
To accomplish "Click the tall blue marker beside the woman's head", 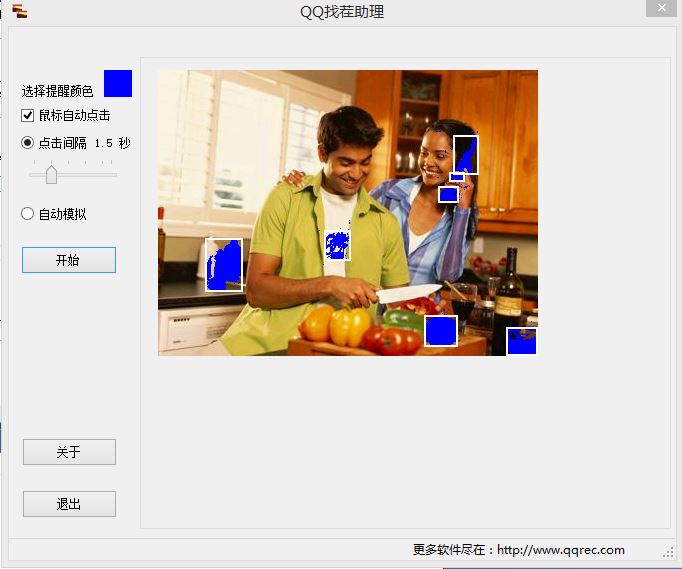I will click(465, 154).
